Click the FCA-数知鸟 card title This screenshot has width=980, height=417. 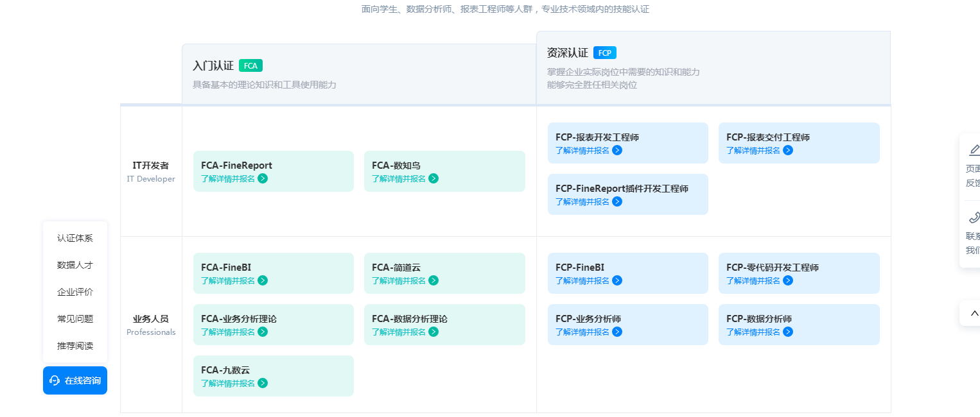point(396,166)
